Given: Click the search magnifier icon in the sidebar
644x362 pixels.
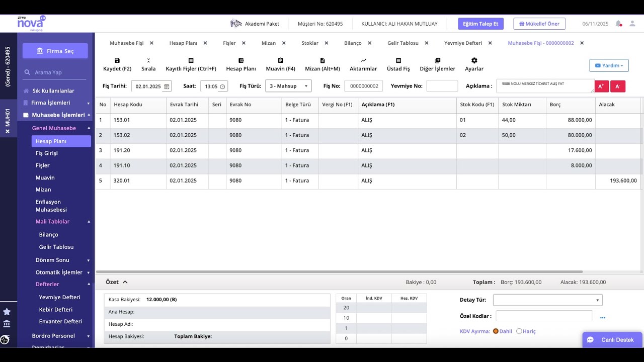Looking at the screenshot, I should click(27, 72).
